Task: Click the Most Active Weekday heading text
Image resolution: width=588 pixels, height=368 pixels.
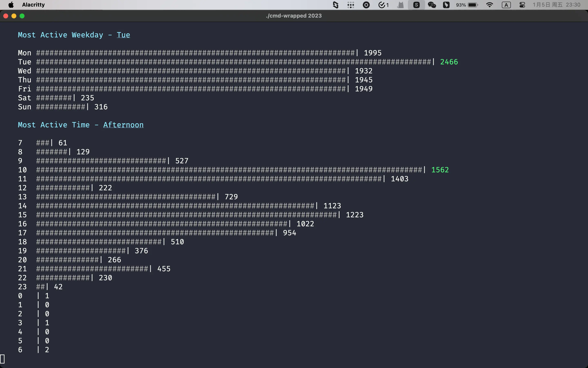Action: click(x=60, y=35)
